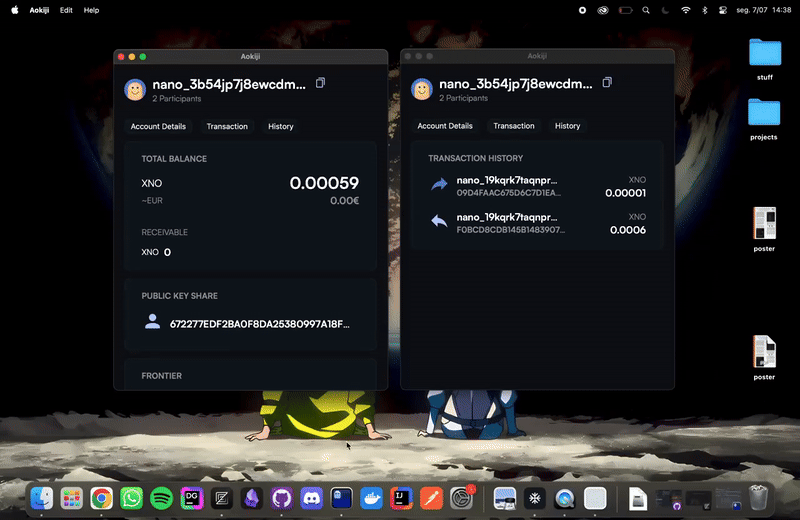Open Docker from the dock
Screen dimensions: 800x520
pyautogui.click(x=371, y=498)
